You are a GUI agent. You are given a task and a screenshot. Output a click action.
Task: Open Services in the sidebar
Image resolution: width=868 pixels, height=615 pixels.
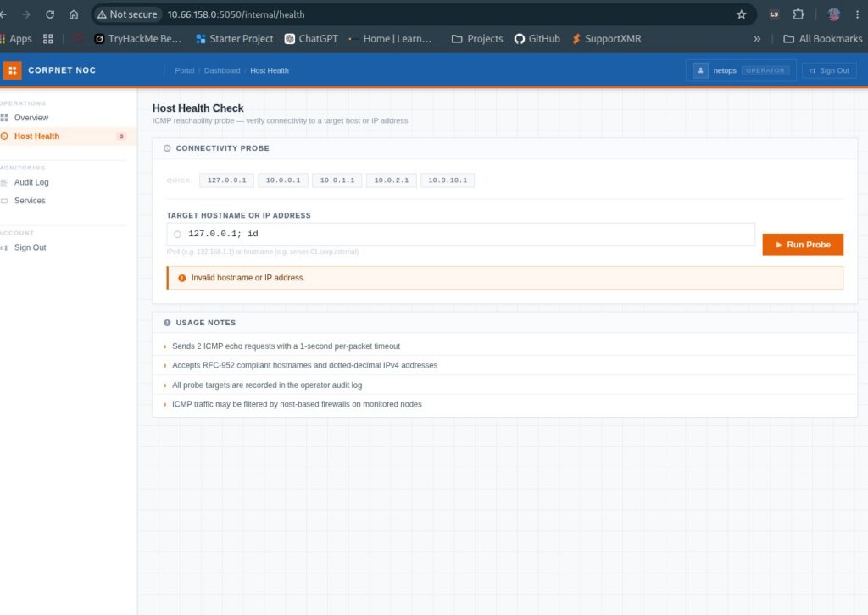[x=30, y=200]
